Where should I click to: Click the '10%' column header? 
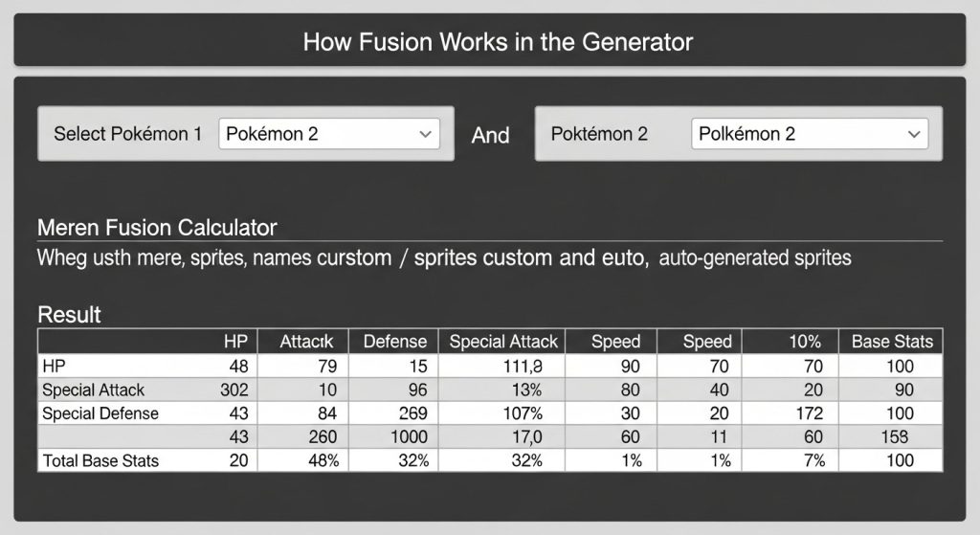point(804,342)
